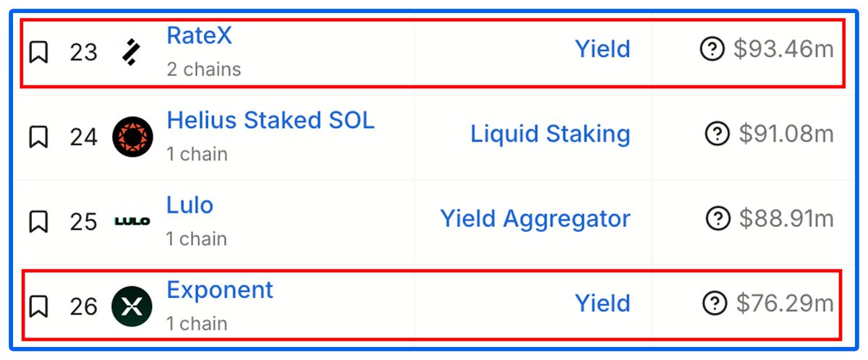
Task: Bookmark Helius Staked SOL row
Action: pos(38,137)
